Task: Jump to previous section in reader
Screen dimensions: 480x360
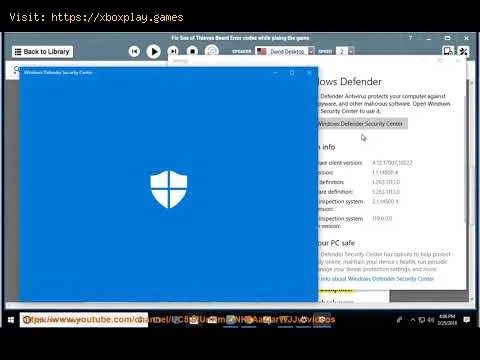Action: 134,51
